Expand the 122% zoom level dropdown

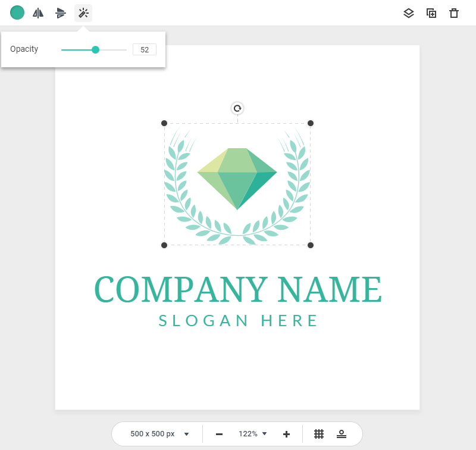[x=253, y=434]
